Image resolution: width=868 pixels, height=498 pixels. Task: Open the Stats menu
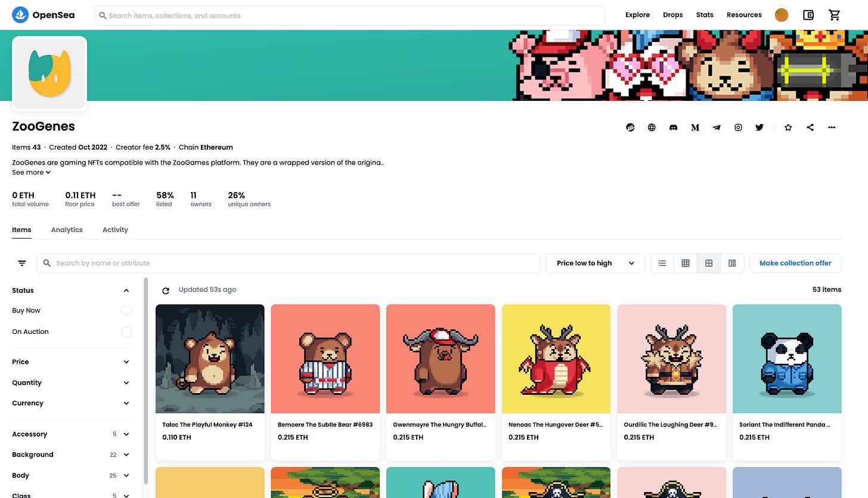(705, 15)
